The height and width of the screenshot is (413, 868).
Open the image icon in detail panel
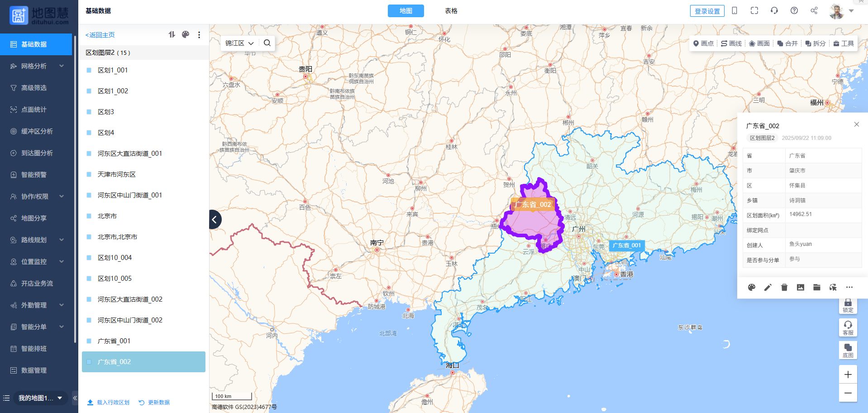801,288
